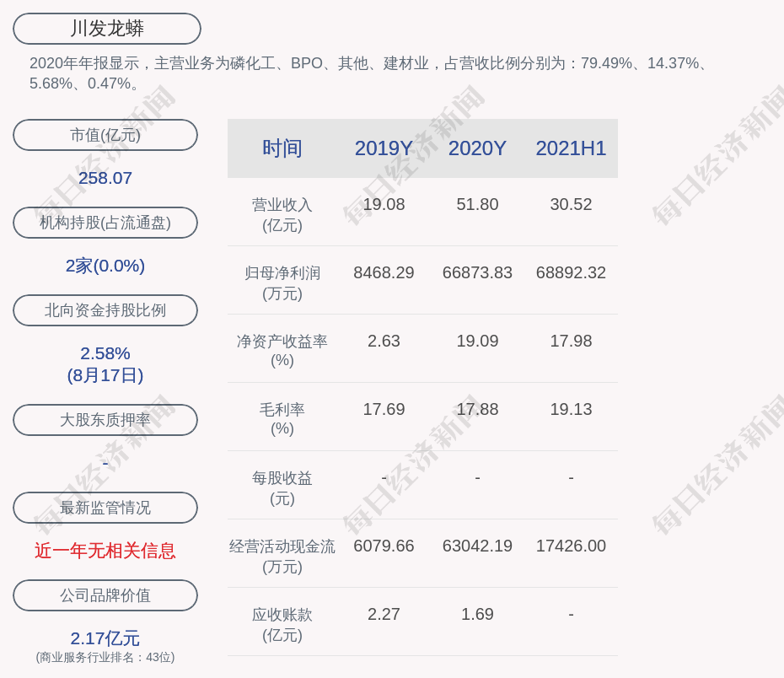Click brand value 2.17亿元

(105, 638)
